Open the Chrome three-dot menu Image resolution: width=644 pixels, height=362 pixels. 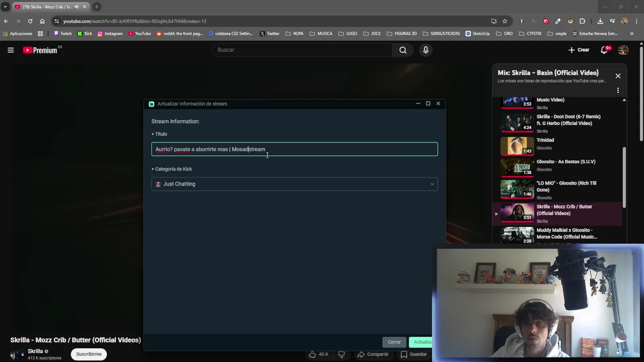635,21
